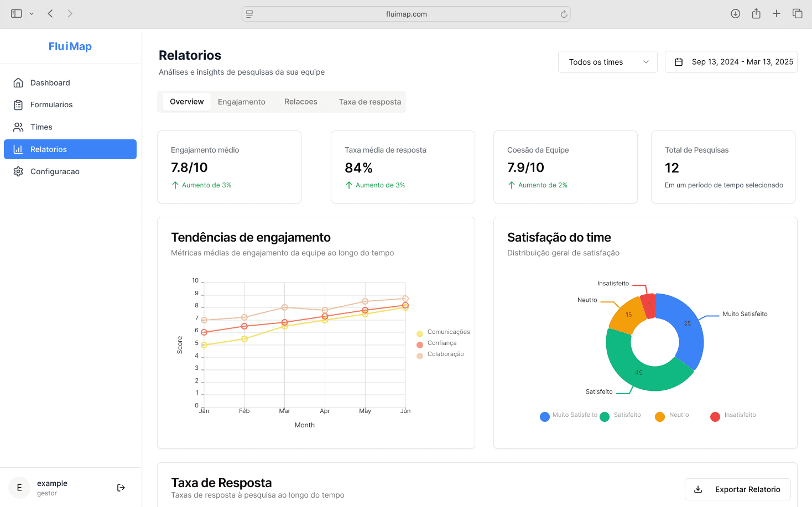The width and height of the screenshot is (812, 507).
Task: Click the Configuracao gear icon
Action: (18, 171)
